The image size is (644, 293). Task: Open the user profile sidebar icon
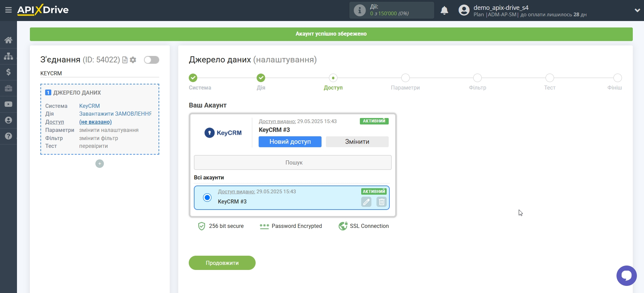coord(8,120)
